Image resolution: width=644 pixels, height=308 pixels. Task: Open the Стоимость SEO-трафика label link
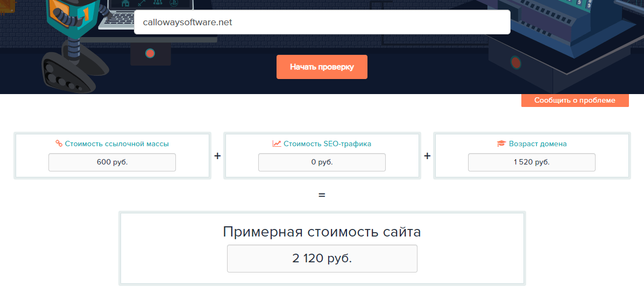[327, 144]
